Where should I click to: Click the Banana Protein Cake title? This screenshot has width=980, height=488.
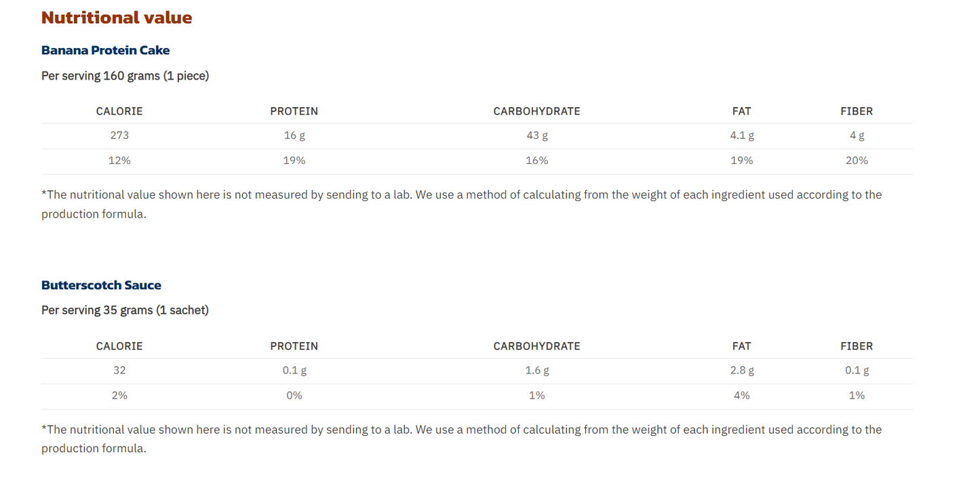105,50
